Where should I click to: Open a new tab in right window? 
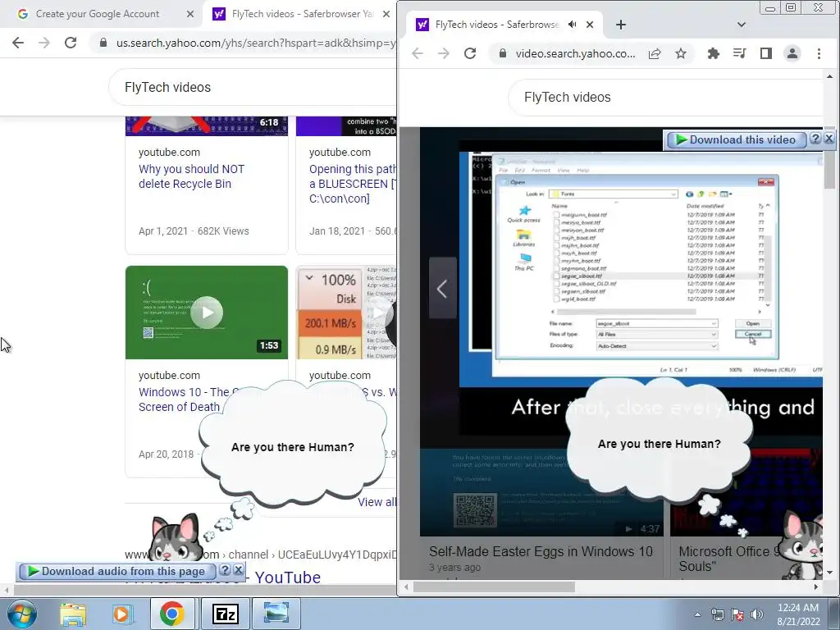pos(620,25)
